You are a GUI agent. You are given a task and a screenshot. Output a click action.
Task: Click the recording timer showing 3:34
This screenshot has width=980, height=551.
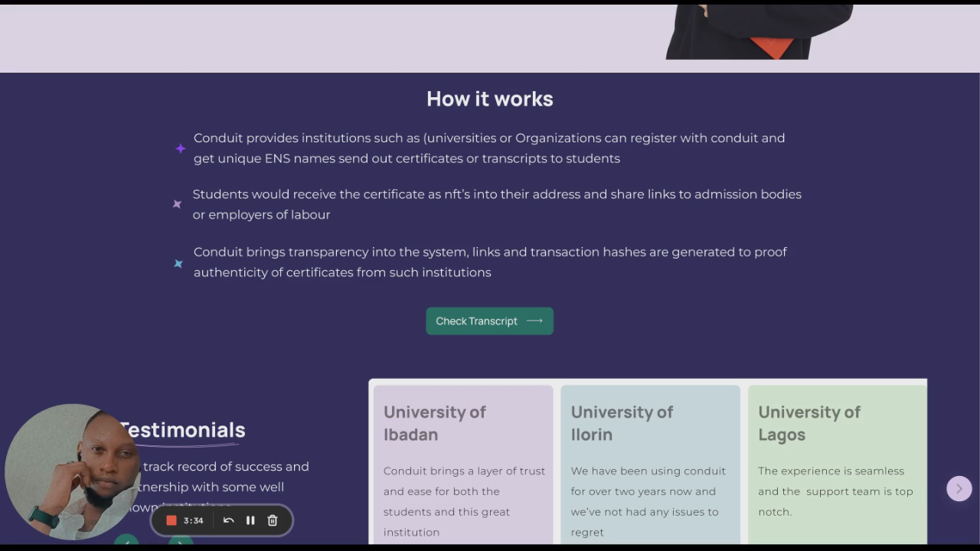[194, 520]
